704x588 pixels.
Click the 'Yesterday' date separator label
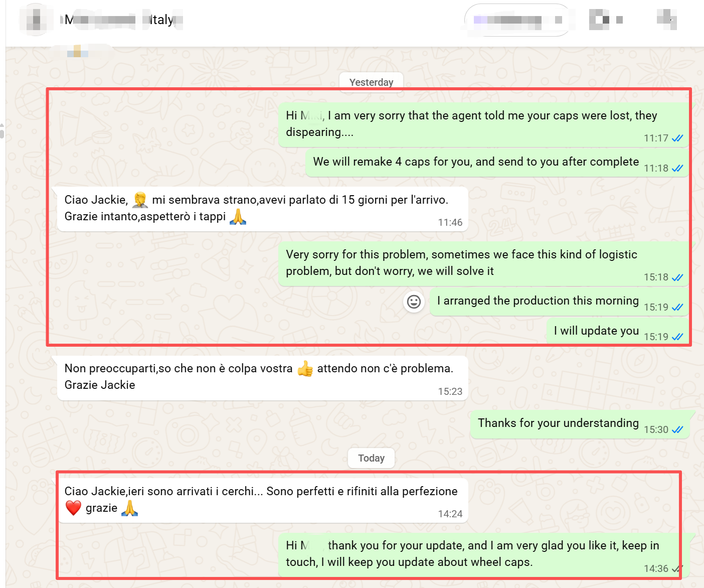coord(371,82)
